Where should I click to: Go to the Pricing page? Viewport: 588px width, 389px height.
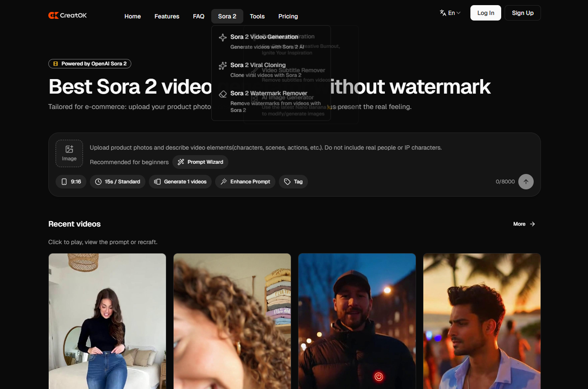point(288,16)
